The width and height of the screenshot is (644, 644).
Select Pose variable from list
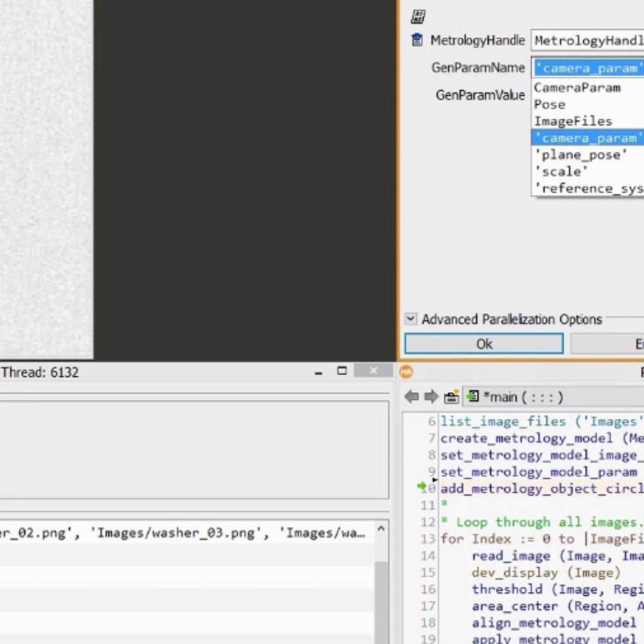(588, 105)
